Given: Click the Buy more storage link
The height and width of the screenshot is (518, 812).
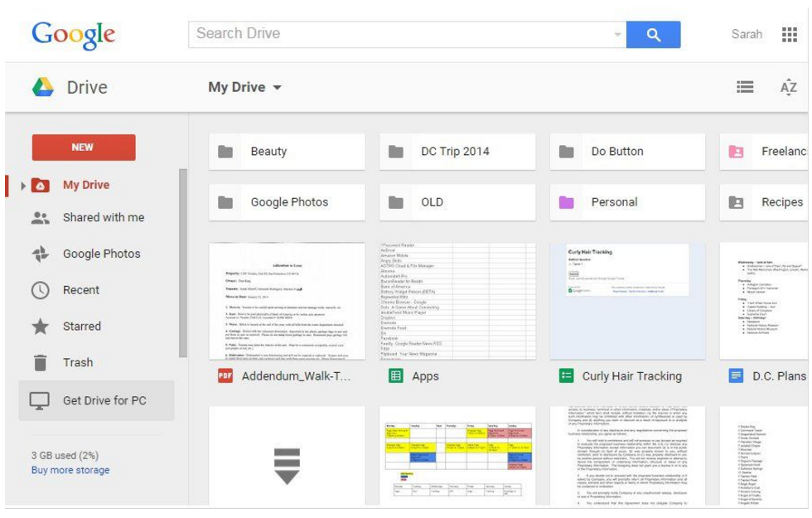Looking at the screenshot, I should (x=70, y=471).
